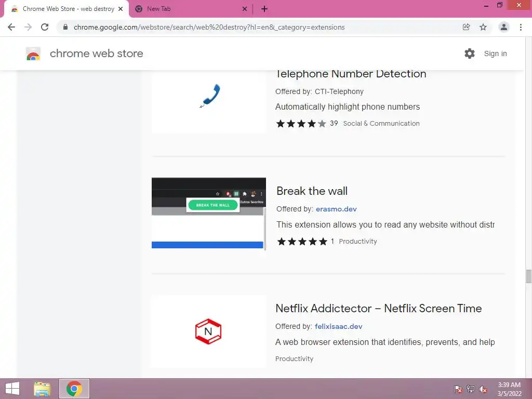The width and height of the screenshot is (532, 399).
Task: Click Netflix Addictector description text
Action: (x=385, y=342)
